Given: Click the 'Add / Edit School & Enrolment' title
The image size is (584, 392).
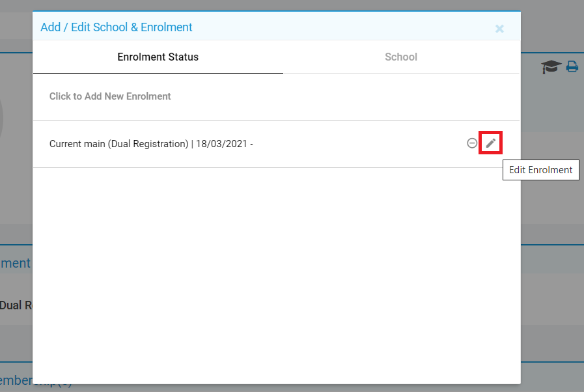Looking at the screenshot, I should click(116, 27).
